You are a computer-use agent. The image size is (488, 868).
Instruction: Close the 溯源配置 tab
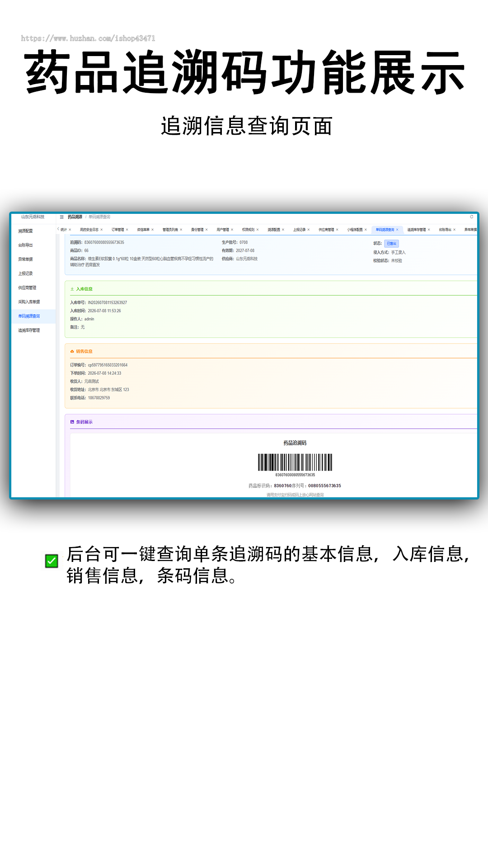[283, 230]
